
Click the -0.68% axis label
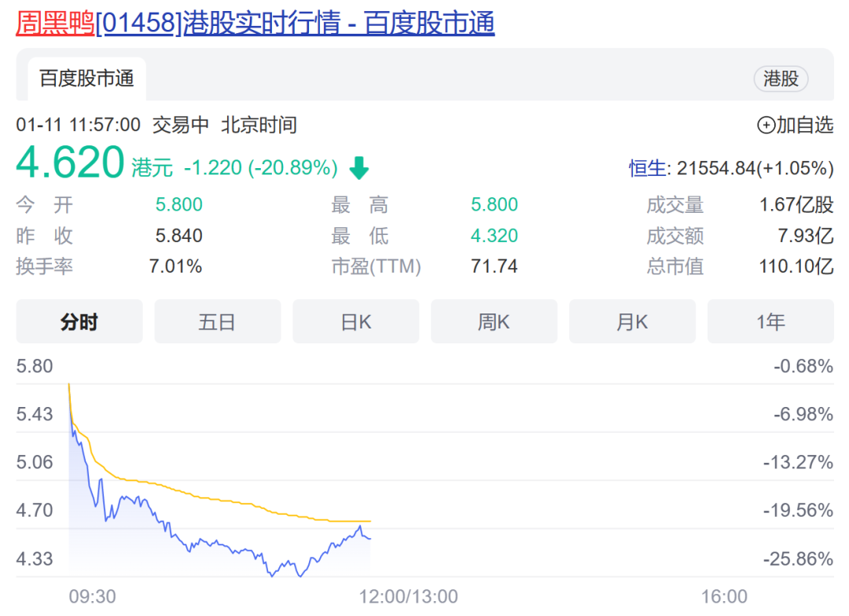(803, 366)
